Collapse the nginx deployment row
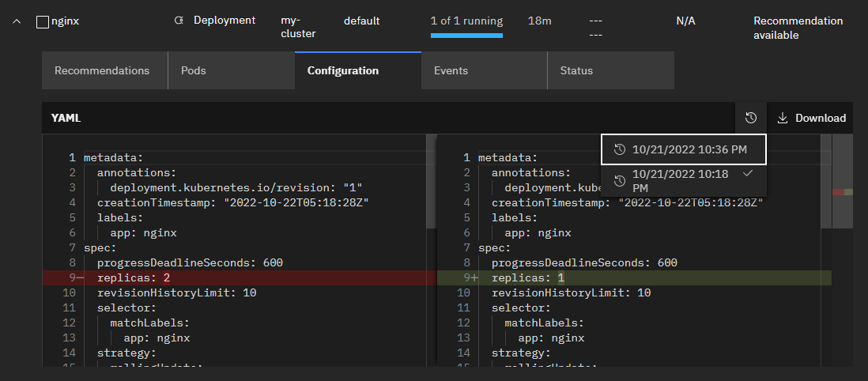The image size is (868, 381). (17, 21)
